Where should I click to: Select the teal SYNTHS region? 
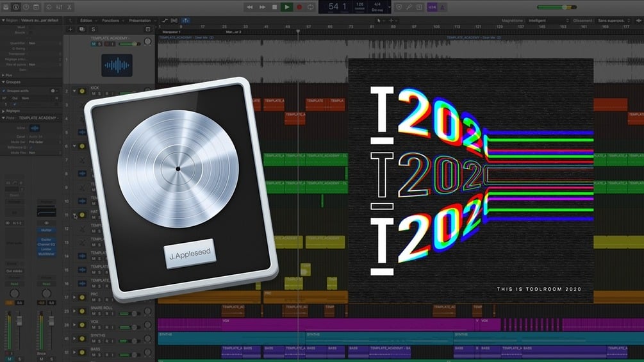231,338
